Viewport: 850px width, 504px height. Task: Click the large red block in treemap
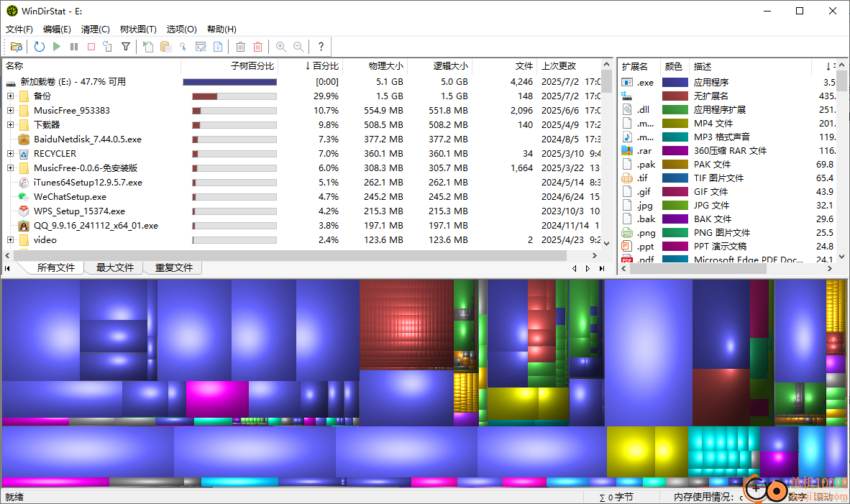(x=406, y=324)
